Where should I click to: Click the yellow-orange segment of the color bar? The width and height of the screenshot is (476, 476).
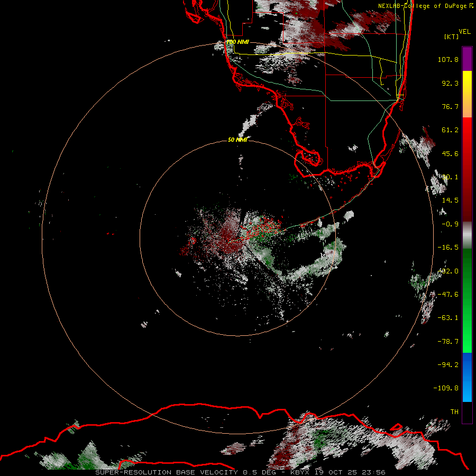(x=467, y=94)
